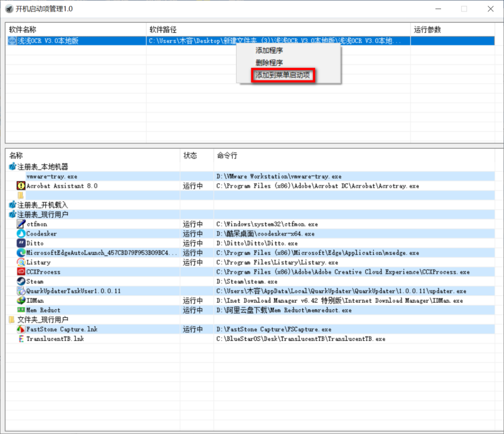Select the 注册表_本地机器 group row
The image size is (504, 434).
point(43,167)
